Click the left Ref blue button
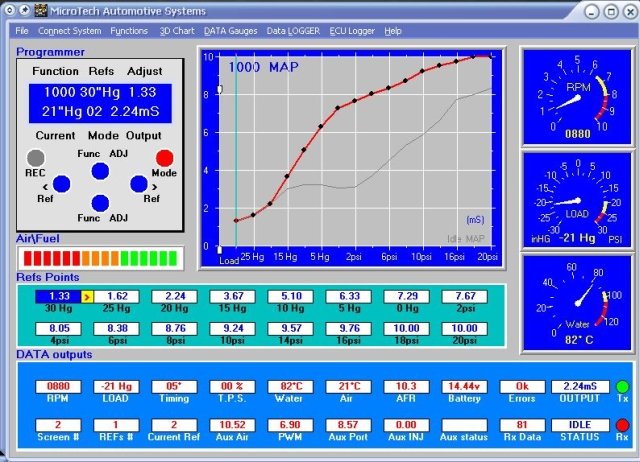Viewport: 640px width, 462px height. 62,184
